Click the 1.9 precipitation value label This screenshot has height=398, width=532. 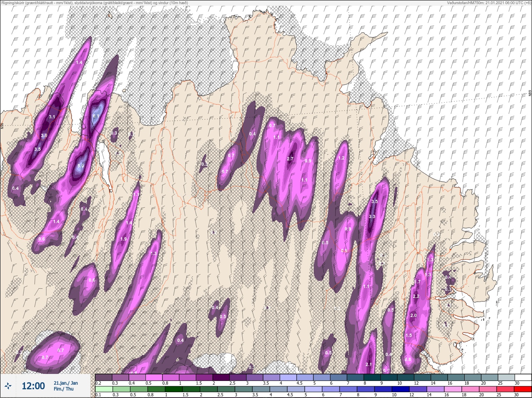click(x=123, y=239)
